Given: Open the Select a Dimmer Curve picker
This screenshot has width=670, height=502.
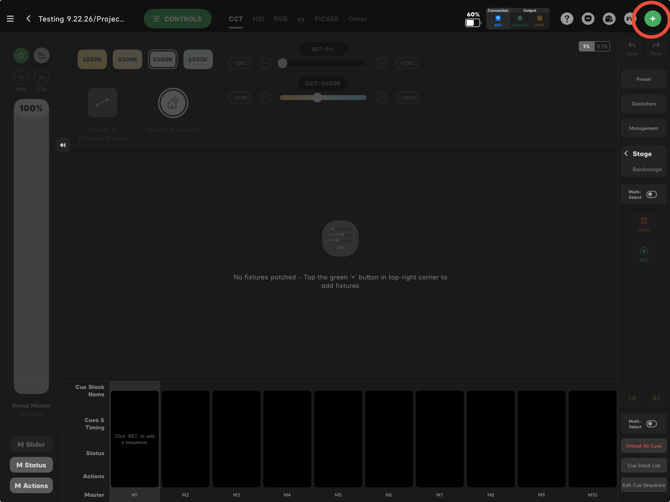Looking at the screenshot, I should coord(102,103).
